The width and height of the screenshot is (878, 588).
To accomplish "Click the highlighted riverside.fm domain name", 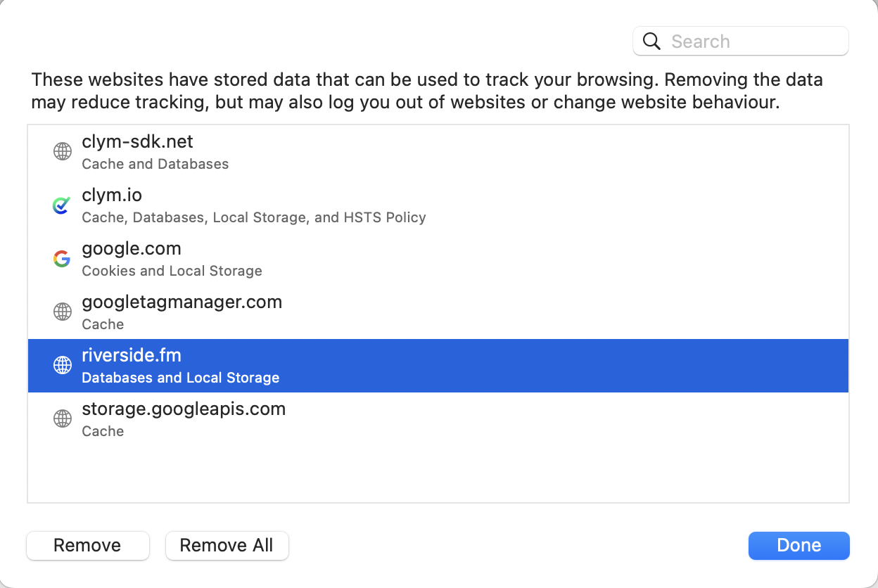I will point(132,356).
